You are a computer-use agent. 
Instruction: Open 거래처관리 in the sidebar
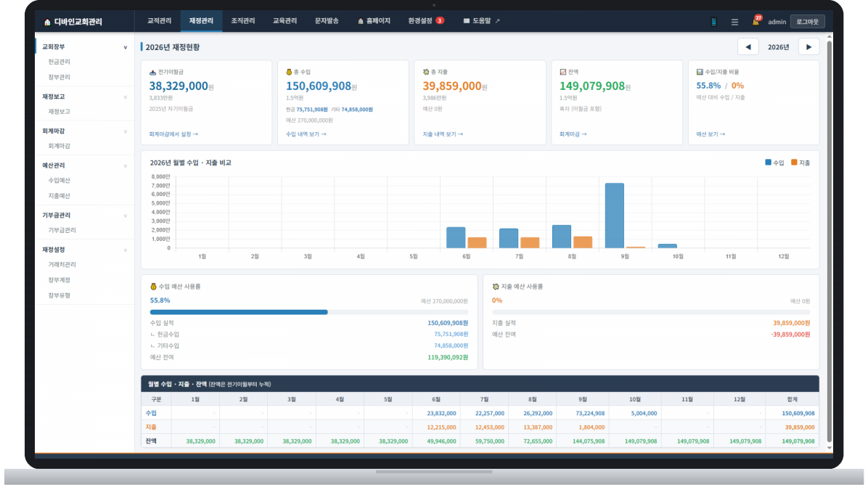(x=62, y=265)
